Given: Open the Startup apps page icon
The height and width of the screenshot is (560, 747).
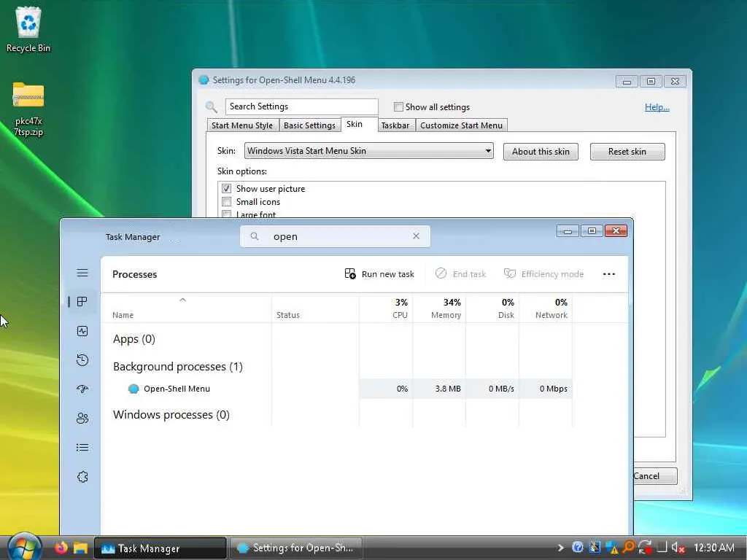Looking at the screenshot, I should (82, 389).
